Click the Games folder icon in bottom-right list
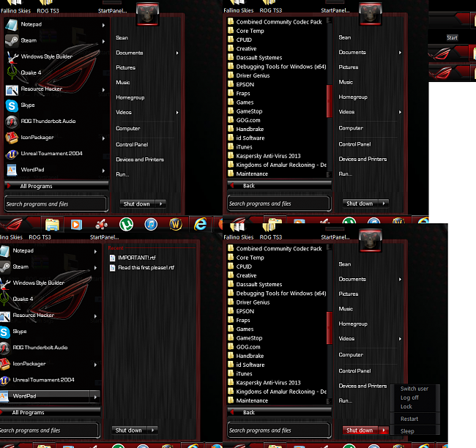 pyautogui.click(x=231, y=329)
